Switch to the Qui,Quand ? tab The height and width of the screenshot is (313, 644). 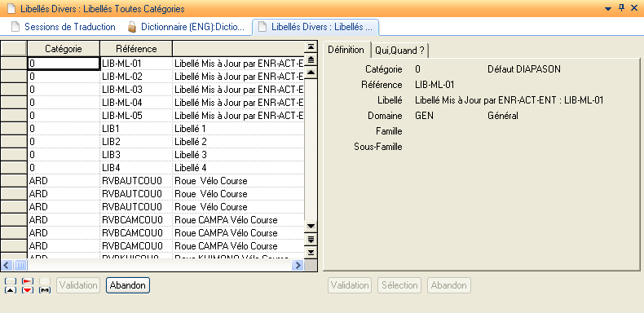[399, 51]
